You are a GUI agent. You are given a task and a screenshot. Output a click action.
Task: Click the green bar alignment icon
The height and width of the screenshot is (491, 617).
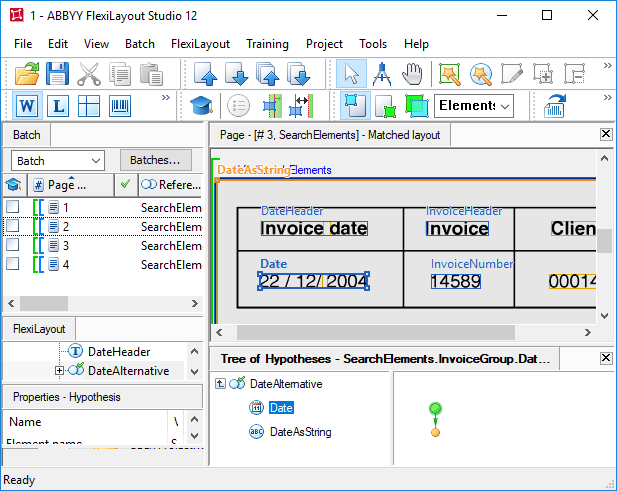pos(272,106)
